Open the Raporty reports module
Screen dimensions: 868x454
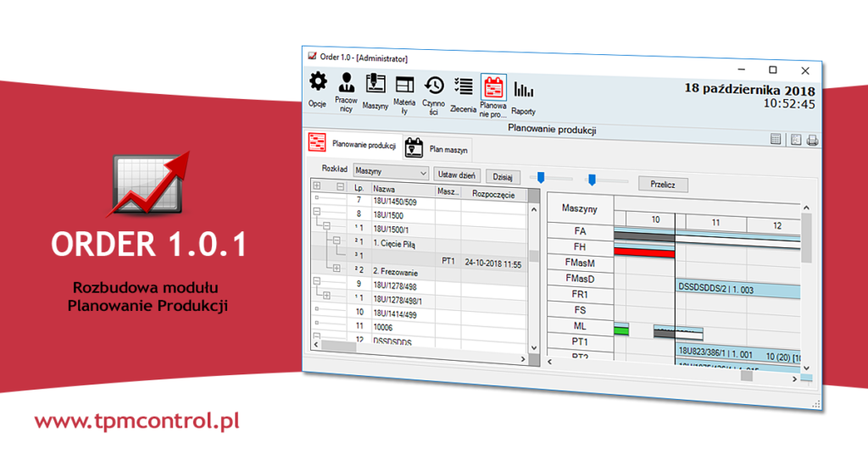click(523, 98)
